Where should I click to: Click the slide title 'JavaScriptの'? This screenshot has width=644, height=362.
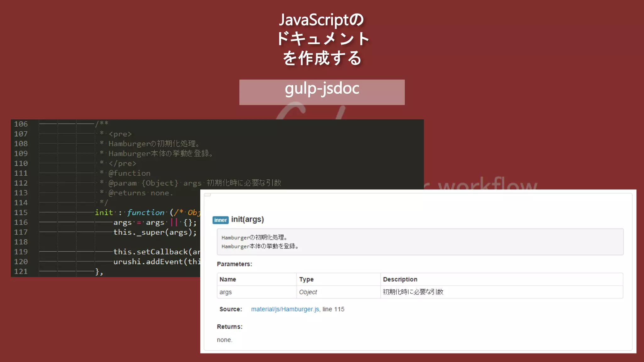[x=321, y=20]
